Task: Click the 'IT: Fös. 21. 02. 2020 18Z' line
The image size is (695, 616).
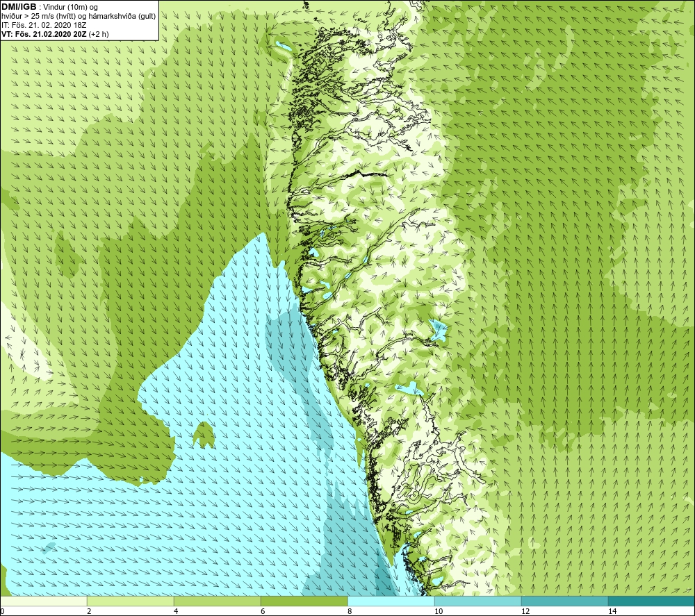Action: (44, 25)
